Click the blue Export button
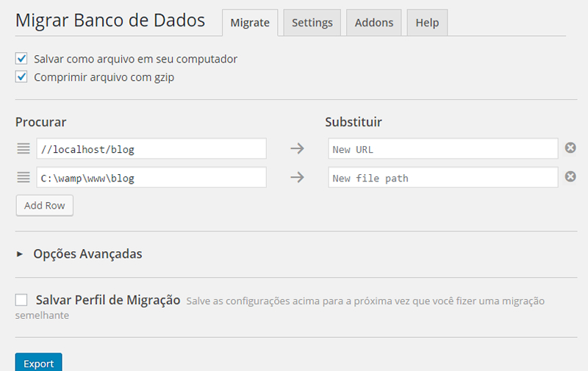 tap(38, 363)
